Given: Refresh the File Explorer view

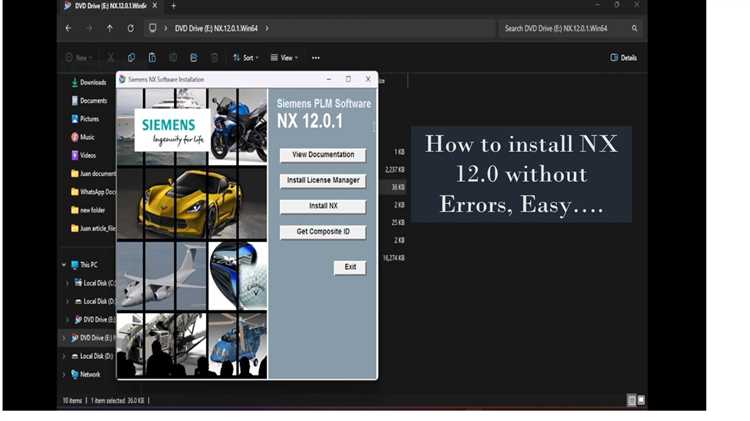Looking at the screenshot, I should pyautogui.click(x=131, y=29).
